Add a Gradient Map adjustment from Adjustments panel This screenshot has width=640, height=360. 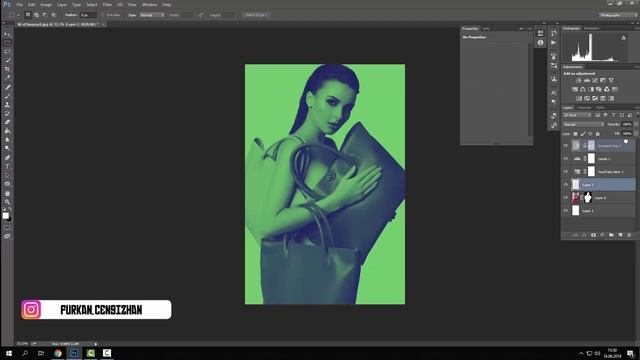611,98
